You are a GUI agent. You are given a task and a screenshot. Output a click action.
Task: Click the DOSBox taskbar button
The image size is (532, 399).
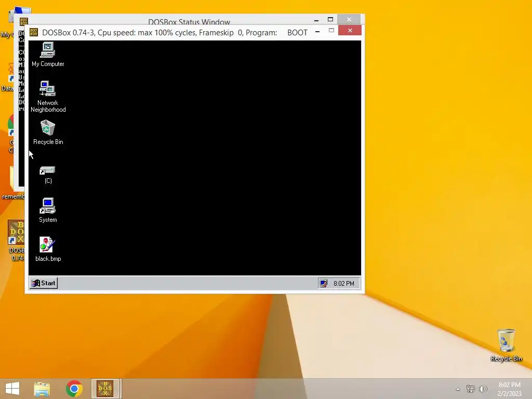click(105, 389)
